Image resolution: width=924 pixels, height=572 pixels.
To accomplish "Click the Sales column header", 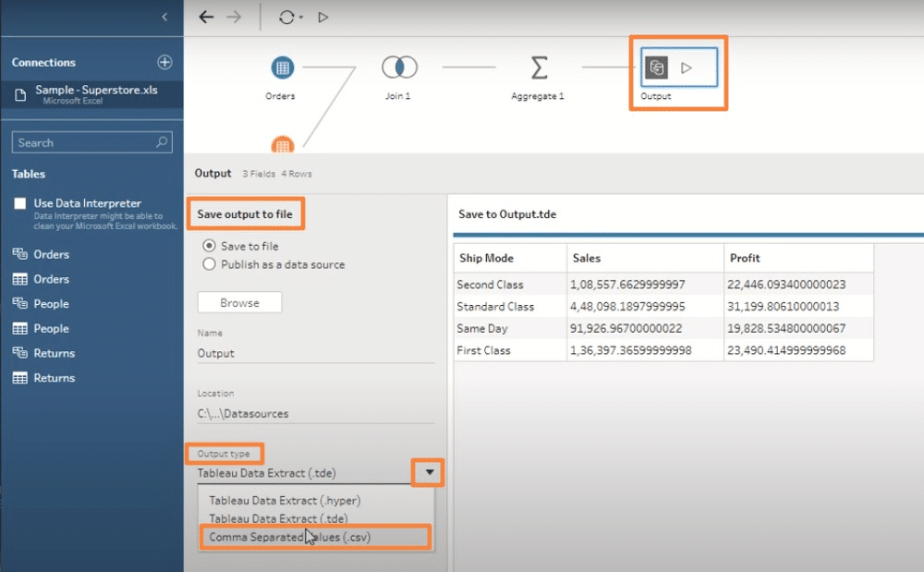I will 645,258.
